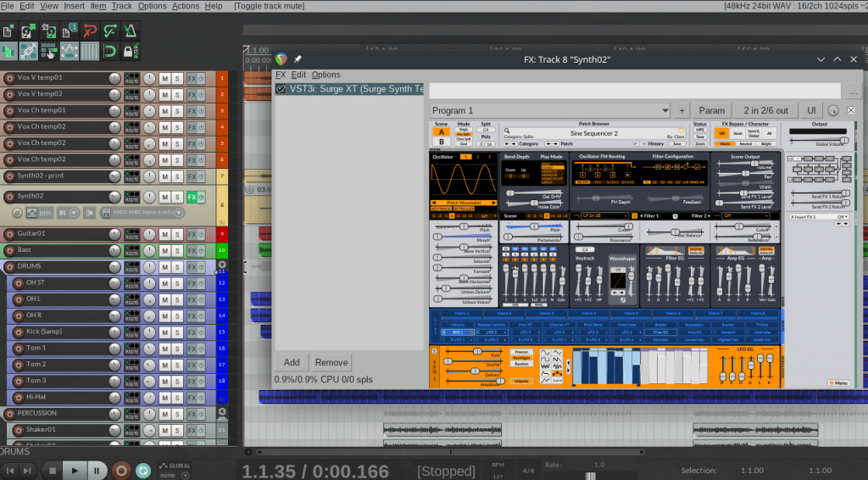Viewport: 868px width, 480px height.
Task: Click Remove in the FX window
Action: point(331,362)
